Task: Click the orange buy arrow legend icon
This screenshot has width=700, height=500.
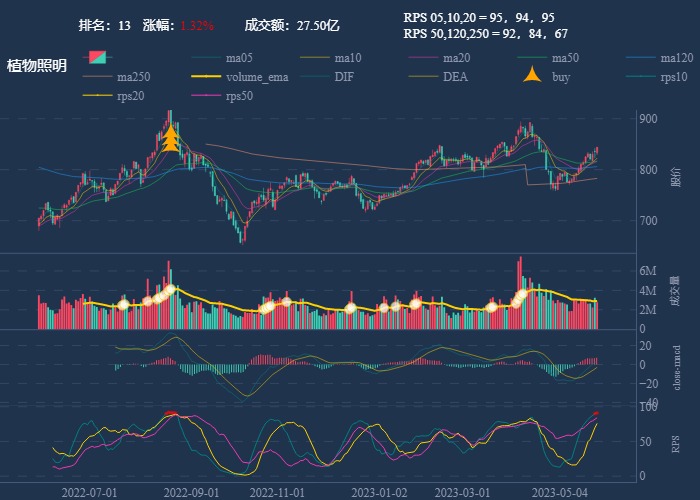Action: point(532,77)
